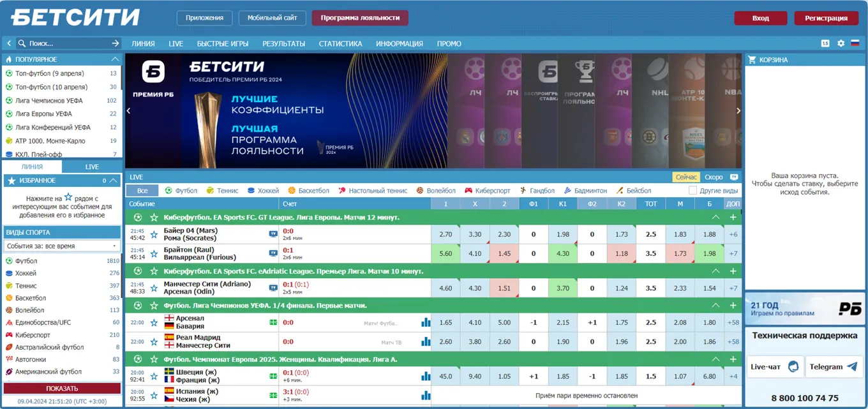Open field tracker icon for Испания – Чехия
Image resolution: width=868 pixels, height=409 pixels.
[273, 395]
